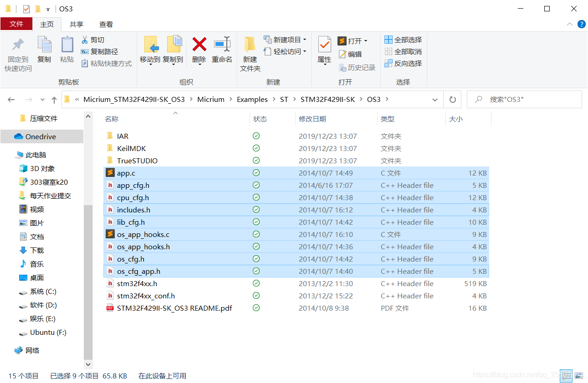Click the Paste icon in ribbon
Screen dimensions: 588x383
point(67,45)
